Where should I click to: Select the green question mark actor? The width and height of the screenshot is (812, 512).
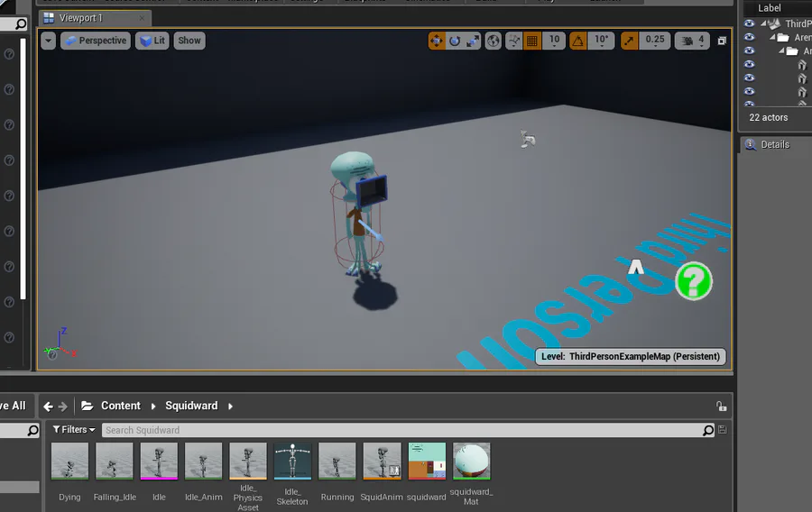click(x=694, y=281)
